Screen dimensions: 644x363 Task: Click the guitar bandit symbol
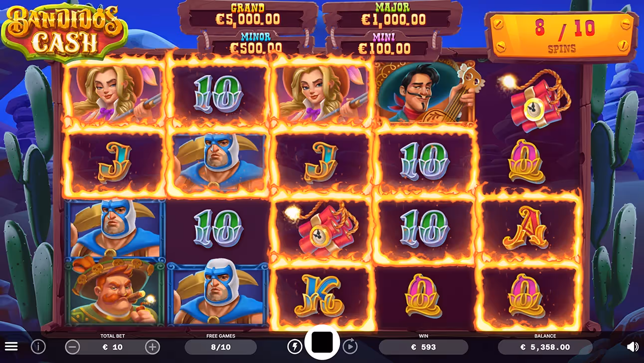tap(425, 93)
